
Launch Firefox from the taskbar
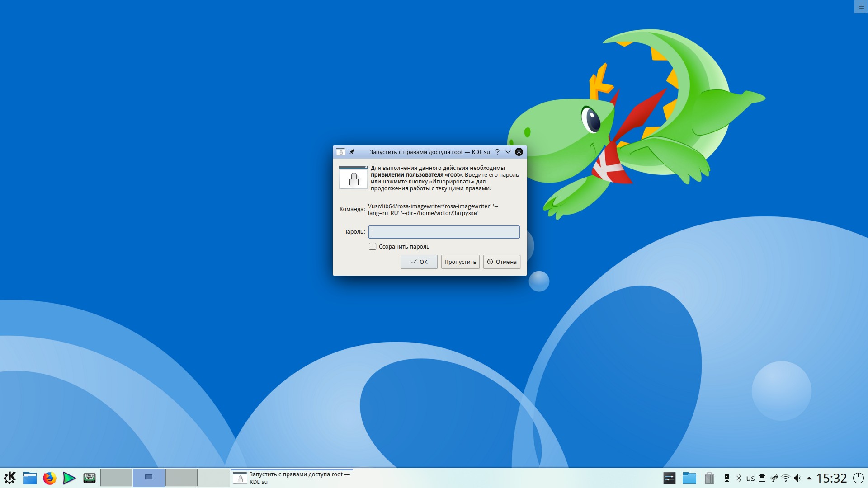coord(49,478)
